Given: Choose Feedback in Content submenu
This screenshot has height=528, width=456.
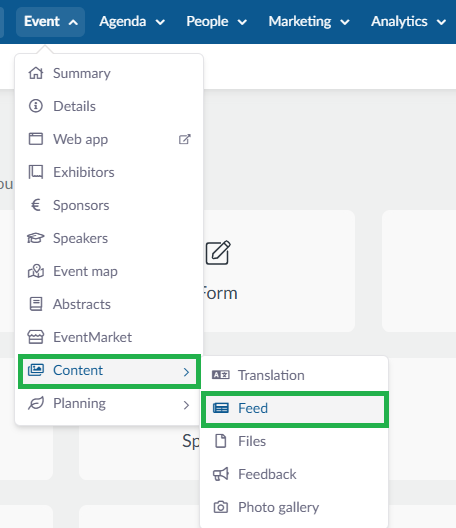Looking at the screenshot, I should pyautogui.click(x=295, y=474).
